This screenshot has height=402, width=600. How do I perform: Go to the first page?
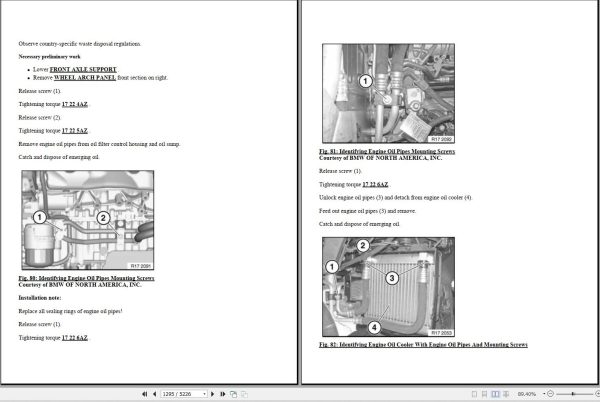[x=144, y=394]
